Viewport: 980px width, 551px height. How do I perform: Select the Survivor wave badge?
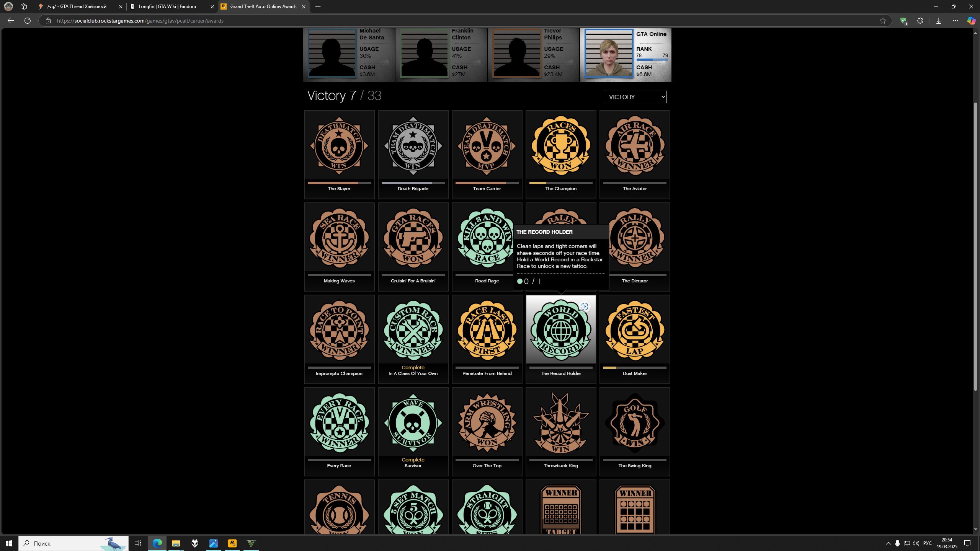tap(413, 423)
